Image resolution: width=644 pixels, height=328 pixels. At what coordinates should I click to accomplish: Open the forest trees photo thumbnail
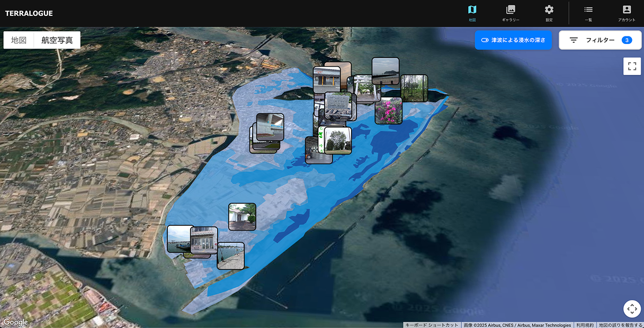click(x=414, y=87)
